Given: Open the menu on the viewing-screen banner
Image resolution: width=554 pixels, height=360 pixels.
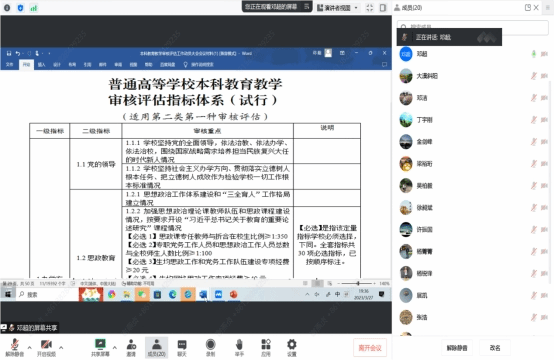Looking at the screenshot, I should [306, 6].
